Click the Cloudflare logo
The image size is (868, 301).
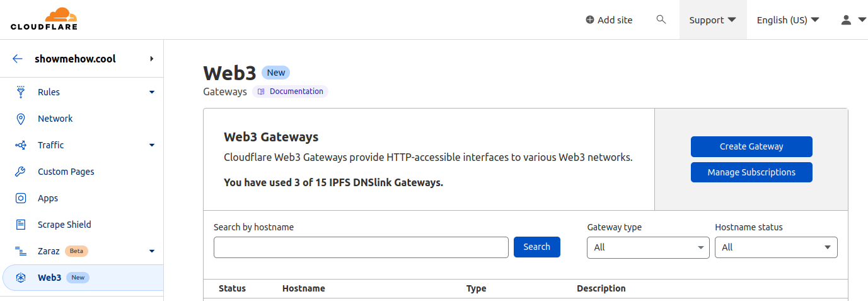[44, 19]
